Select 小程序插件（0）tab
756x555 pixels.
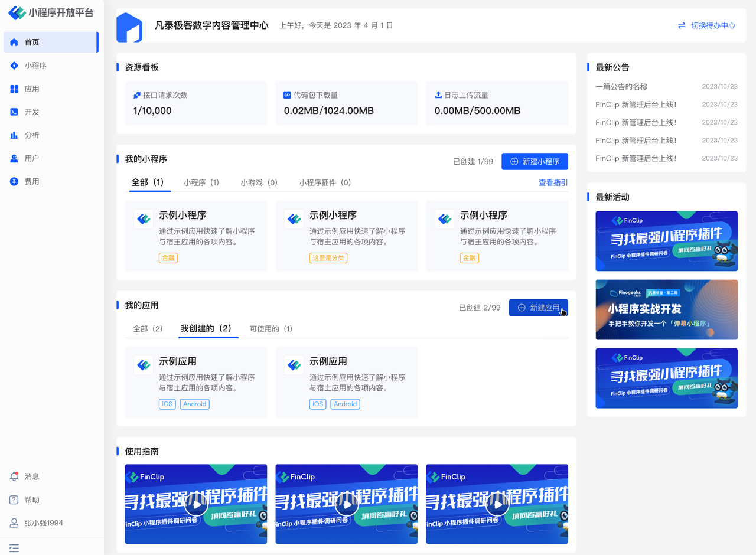coord(325,183)
